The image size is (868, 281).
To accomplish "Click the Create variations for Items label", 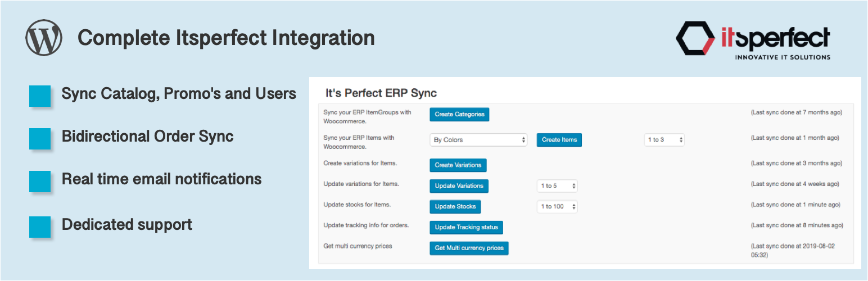I will point(360,164).
